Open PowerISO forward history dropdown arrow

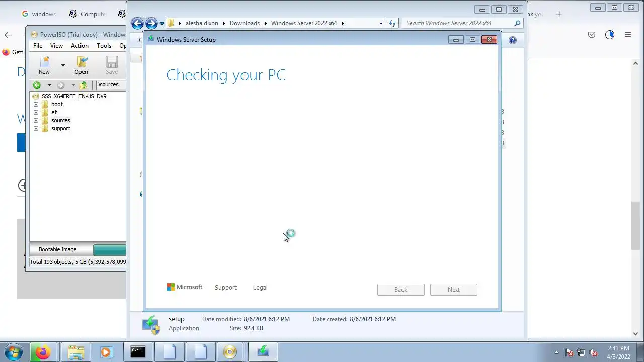[73, 85]
